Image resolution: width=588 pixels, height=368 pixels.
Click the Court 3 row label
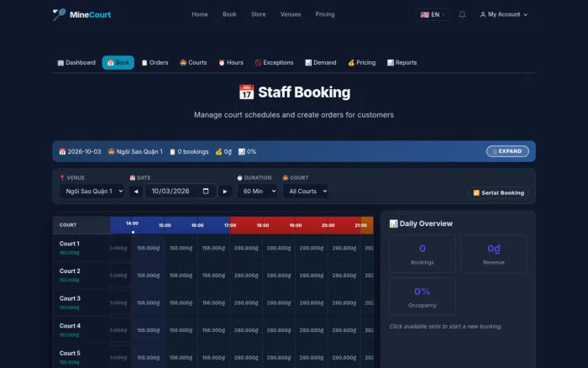tap(70, 298)
